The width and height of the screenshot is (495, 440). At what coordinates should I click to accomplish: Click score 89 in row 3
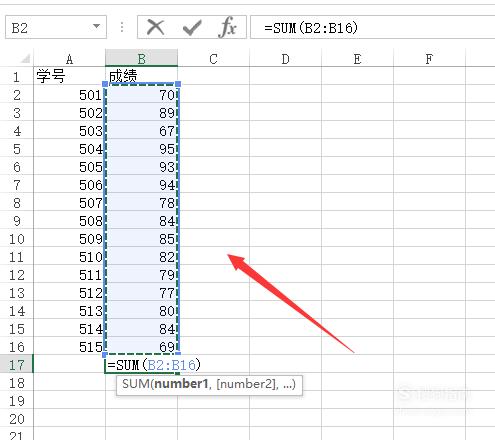coord(141,113)
